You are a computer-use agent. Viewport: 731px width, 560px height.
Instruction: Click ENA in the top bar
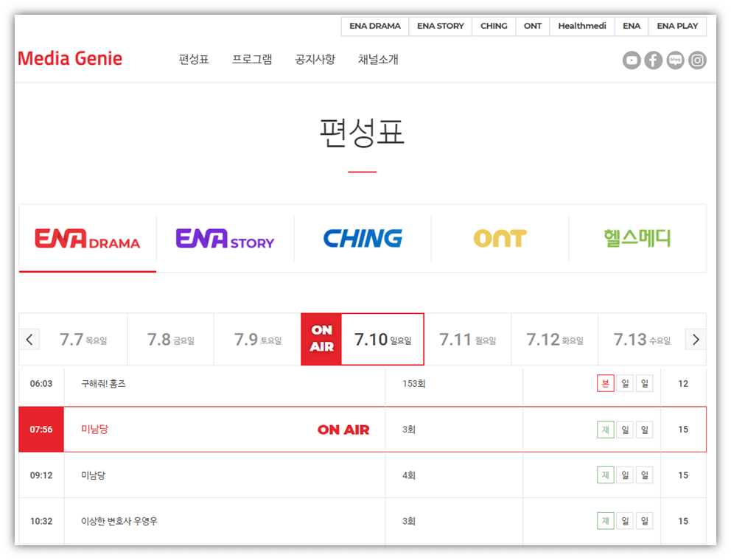[x=632, y=26]
